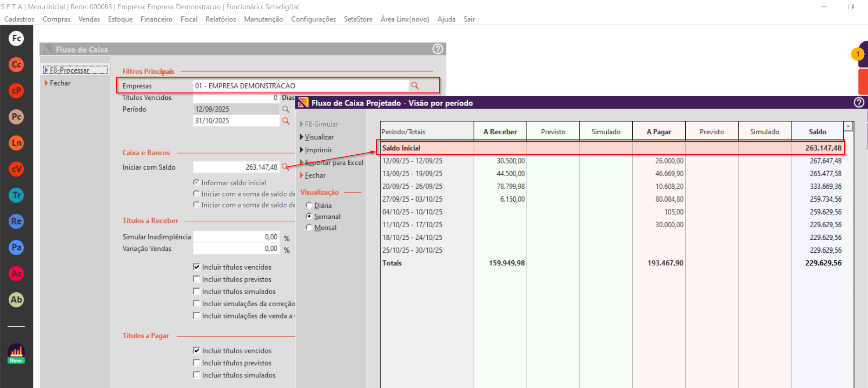The height and width of the screenshot is (388, 868).
Task: Click F8-Simular in the projected window
Action: [319, 124]
